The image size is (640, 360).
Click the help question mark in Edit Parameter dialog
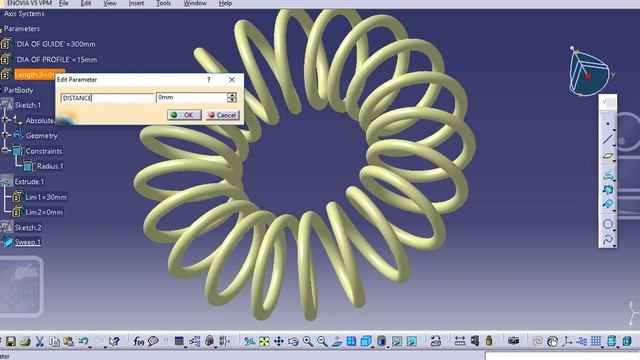pos(209,80)
